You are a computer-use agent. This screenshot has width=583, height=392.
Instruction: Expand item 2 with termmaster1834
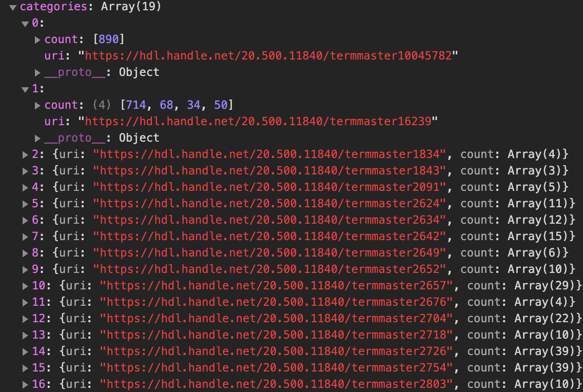click(25, 154)
